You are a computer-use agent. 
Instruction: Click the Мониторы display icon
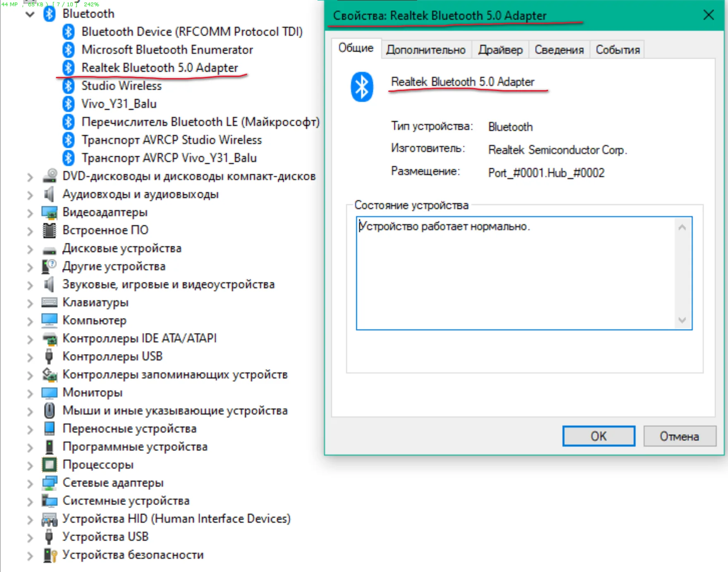pyautogui.click(x=50, y=393)
